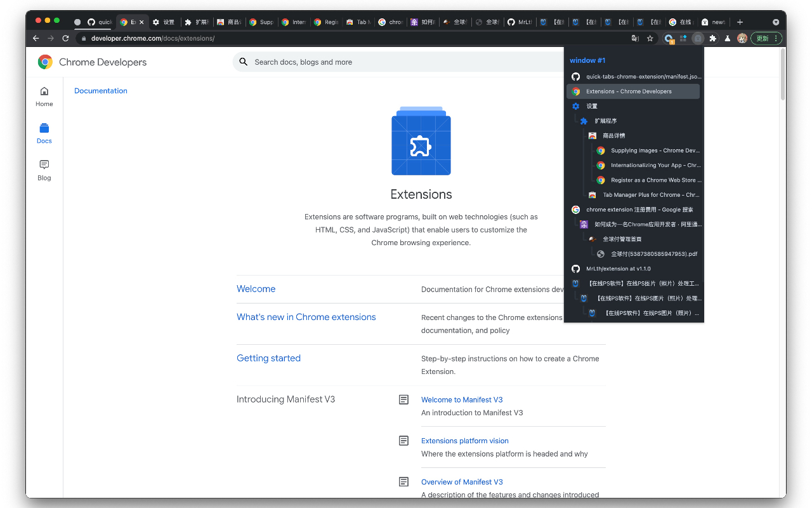Click the page's vertical scrollbar
Screen dimensions: 812x508
tap(783, 74)
